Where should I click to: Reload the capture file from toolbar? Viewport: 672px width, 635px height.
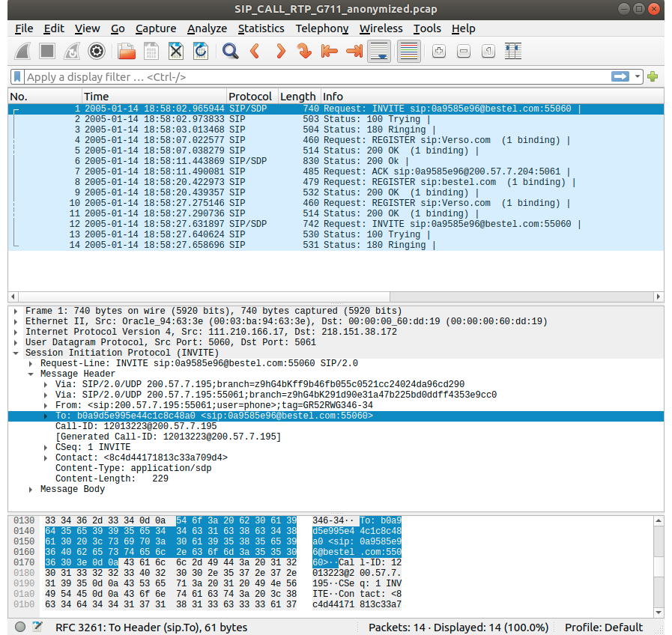(x=201, y=52)
